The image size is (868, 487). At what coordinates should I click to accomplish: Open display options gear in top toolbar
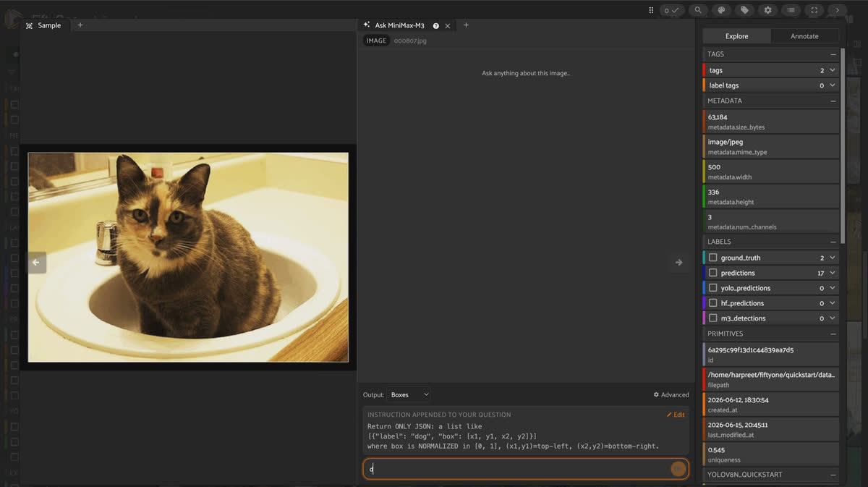click(x=767, y=10)
